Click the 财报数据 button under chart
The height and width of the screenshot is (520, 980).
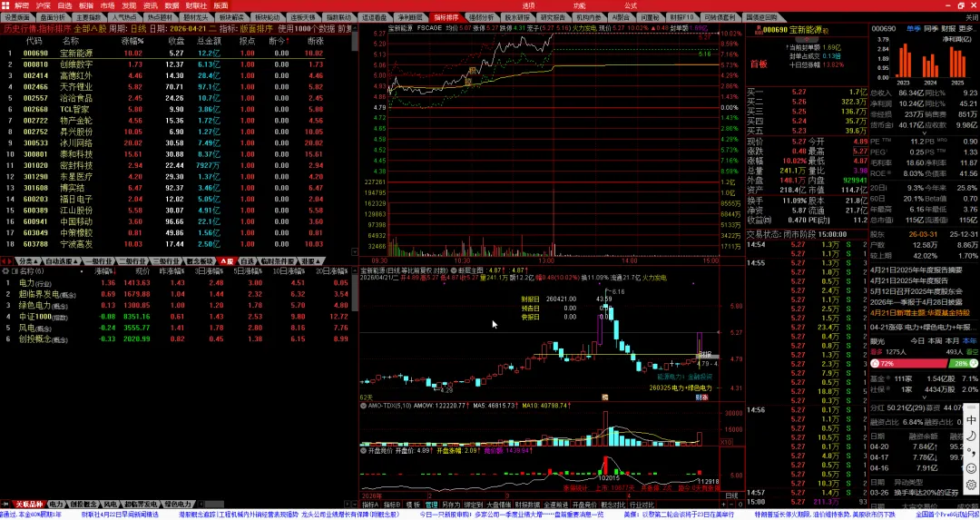pyautogui.click(x=527, y=505)
